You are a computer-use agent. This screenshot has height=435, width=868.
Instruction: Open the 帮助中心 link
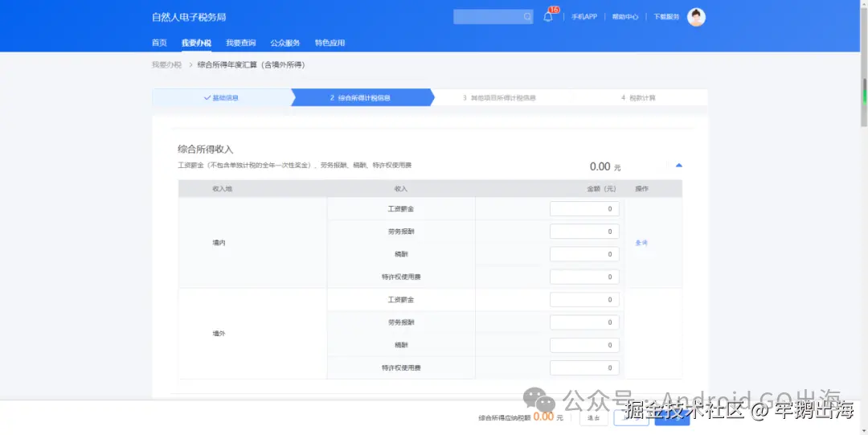(x=625, y=17)
